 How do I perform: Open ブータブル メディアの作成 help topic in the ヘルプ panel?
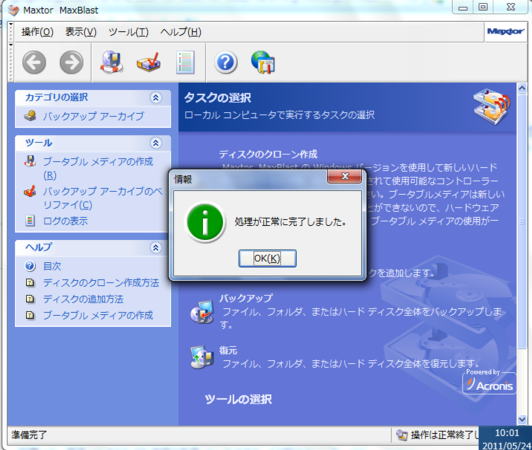98,315
